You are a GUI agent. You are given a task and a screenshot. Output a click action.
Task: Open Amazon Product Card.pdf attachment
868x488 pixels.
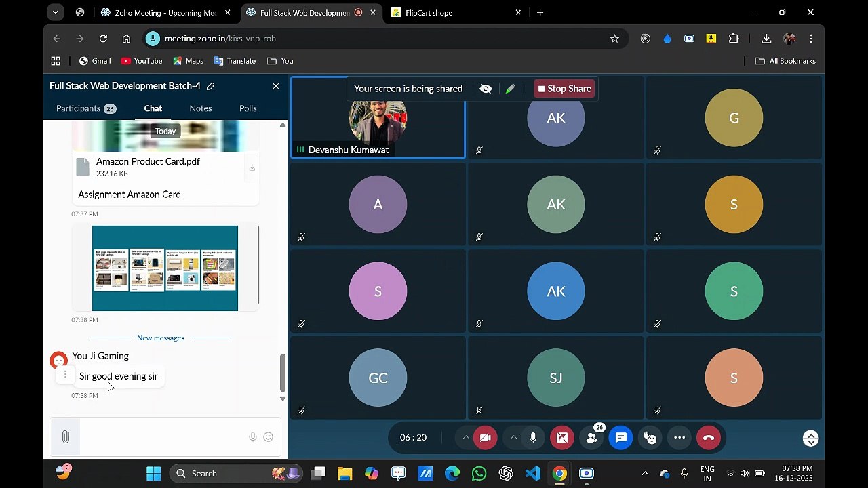148,167
